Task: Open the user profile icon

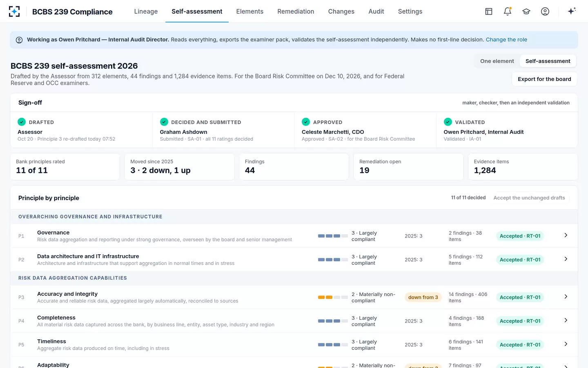Action: click(545, 11)
